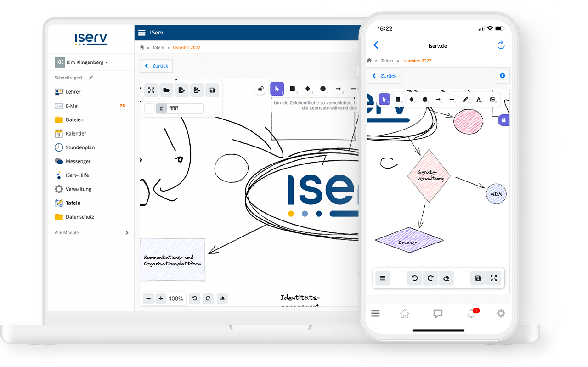Click the eraser icon on laptop whiteboard
588x367 pixels.
(x=222, y=299)
